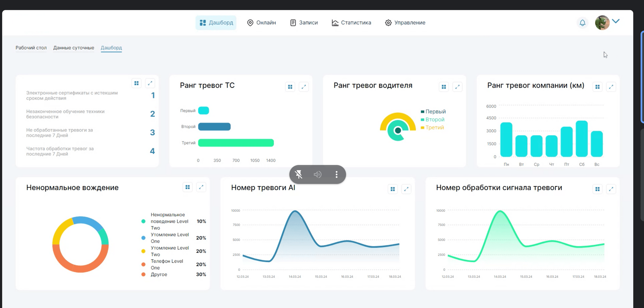644x308 pixels.
Task: Click the unfinished safety training count 2
Action: pos(153,114)
